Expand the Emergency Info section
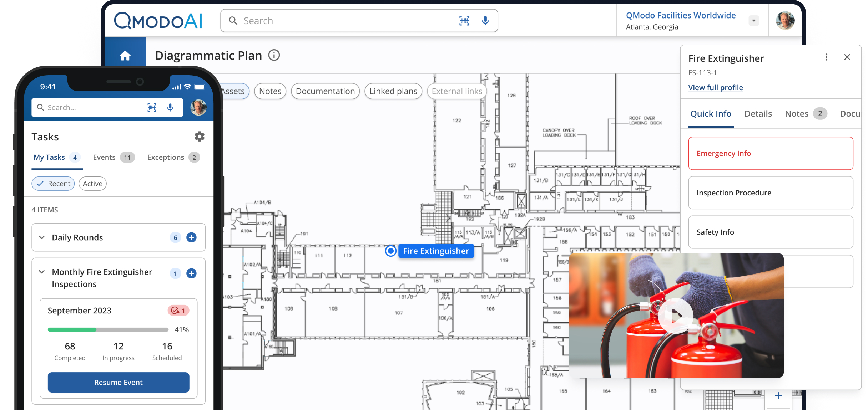 tap(771, 153)
